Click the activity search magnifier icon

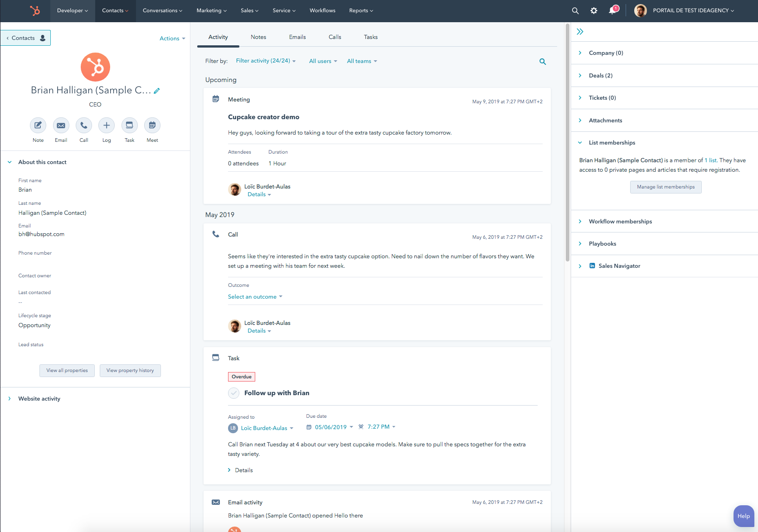coord(543,62)
